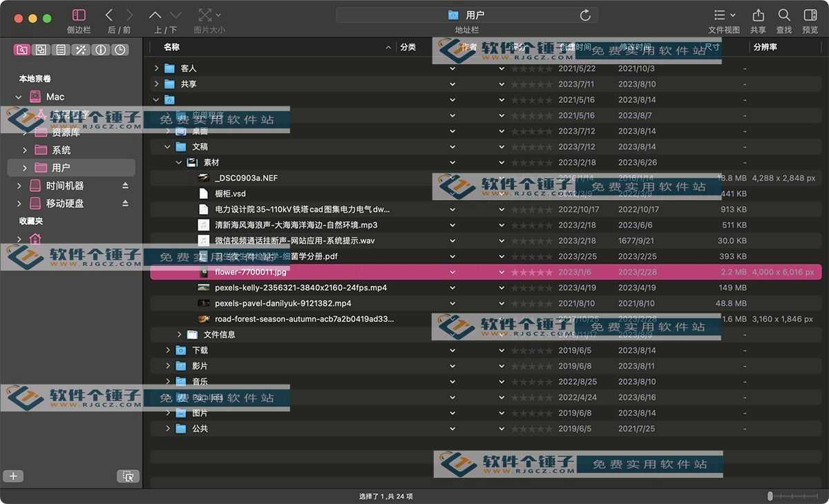Select the file browser sidebar tab
The width and height of the screenshot is (829, 504).
pyautogui.click(x=22, y=50)
